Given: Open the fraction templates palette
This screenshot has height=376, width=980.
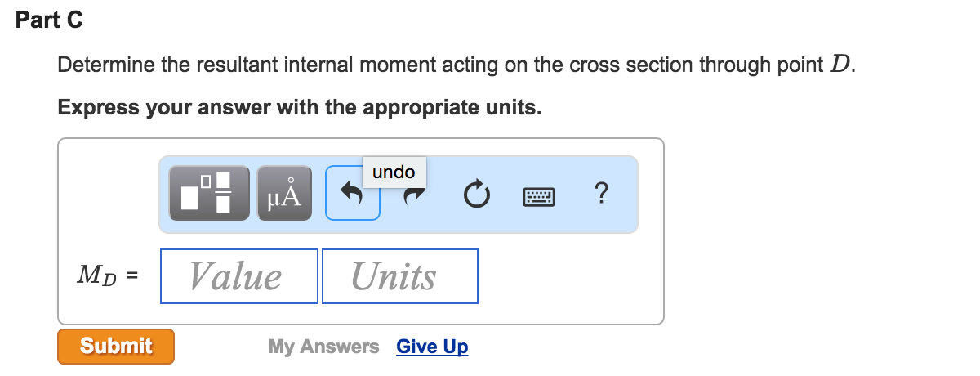Looking at the screenshot, I should [208, 194].
